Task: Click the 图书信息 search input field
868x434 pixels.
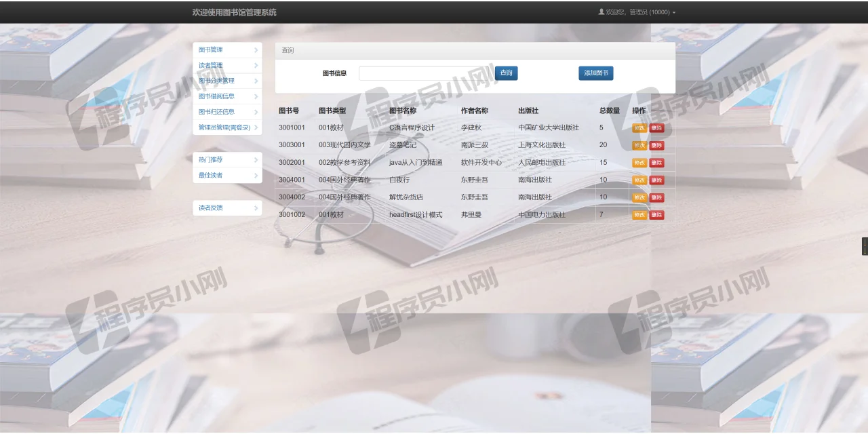Action: 420,73
